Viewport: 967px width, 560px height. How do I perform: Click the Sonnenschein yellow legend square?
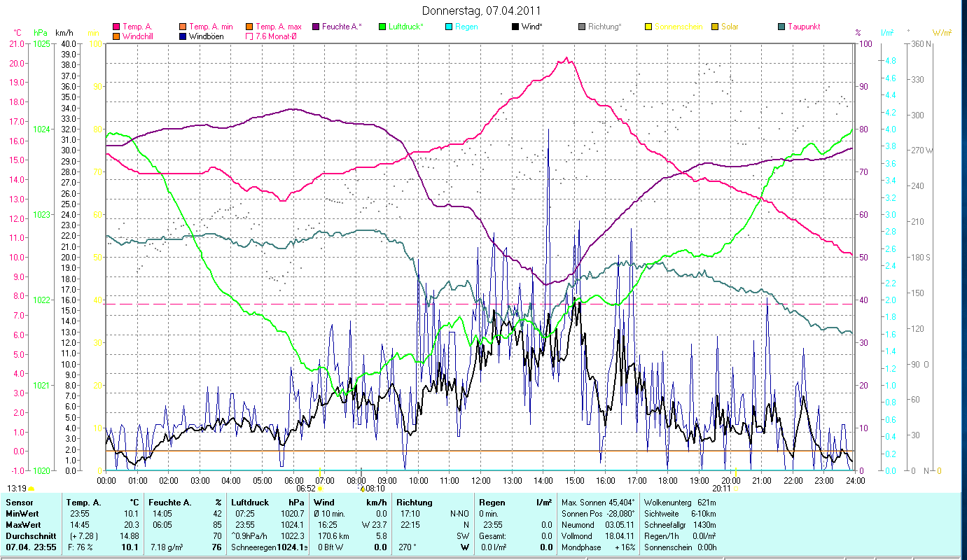click(648, 27)
